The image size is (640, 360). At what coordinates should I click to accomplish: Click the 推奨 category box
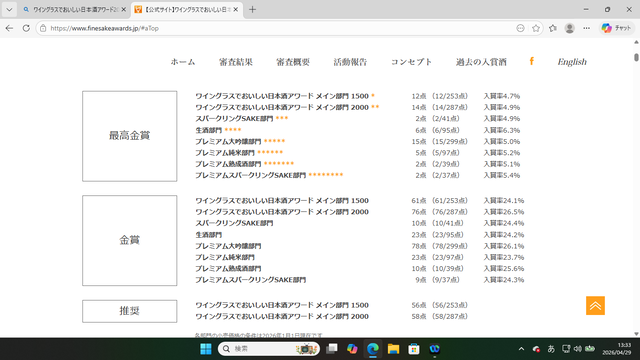click(129, 311)
